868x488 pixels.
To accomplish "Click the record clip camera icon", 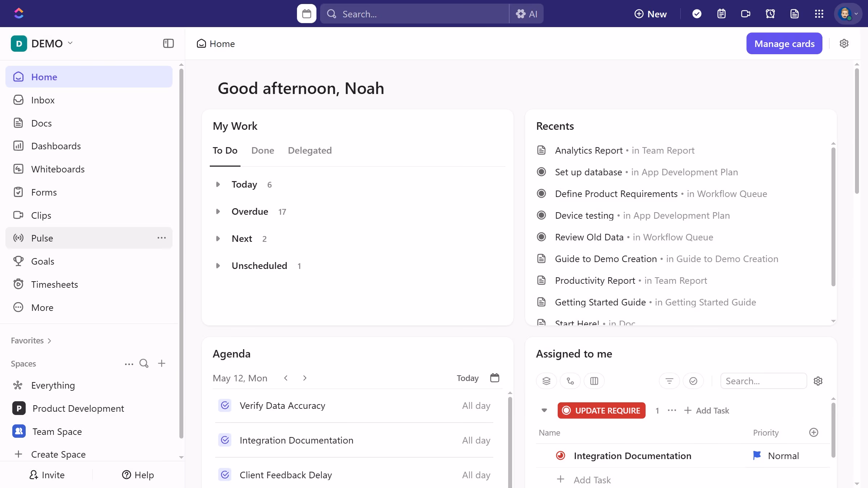I will pyautogui.click(x=745, y=14).
